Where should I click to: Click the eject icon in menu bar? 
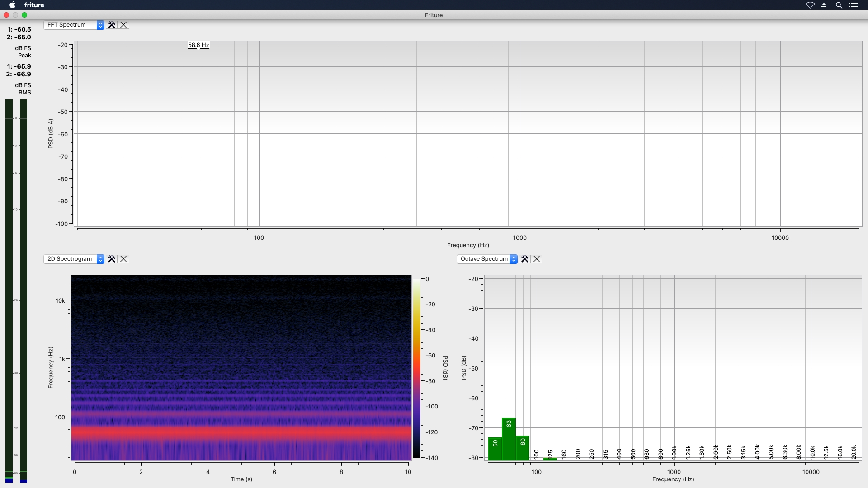click(824, 5)
